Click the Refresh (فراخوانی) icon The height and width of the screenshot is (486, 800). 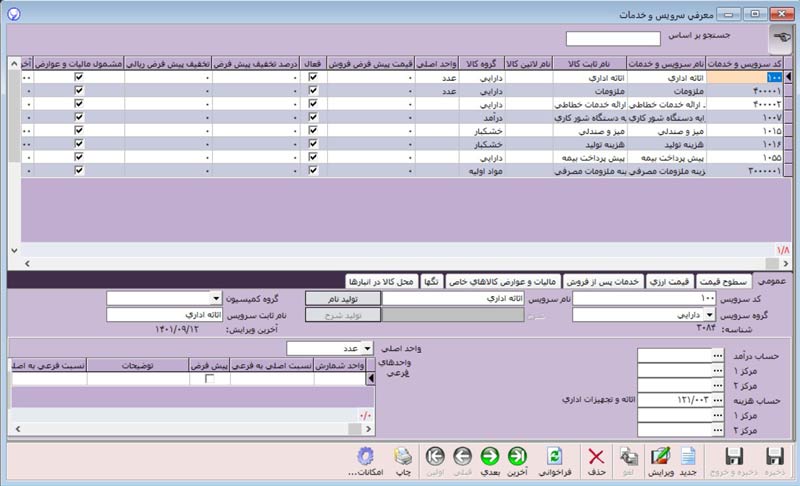553,456
